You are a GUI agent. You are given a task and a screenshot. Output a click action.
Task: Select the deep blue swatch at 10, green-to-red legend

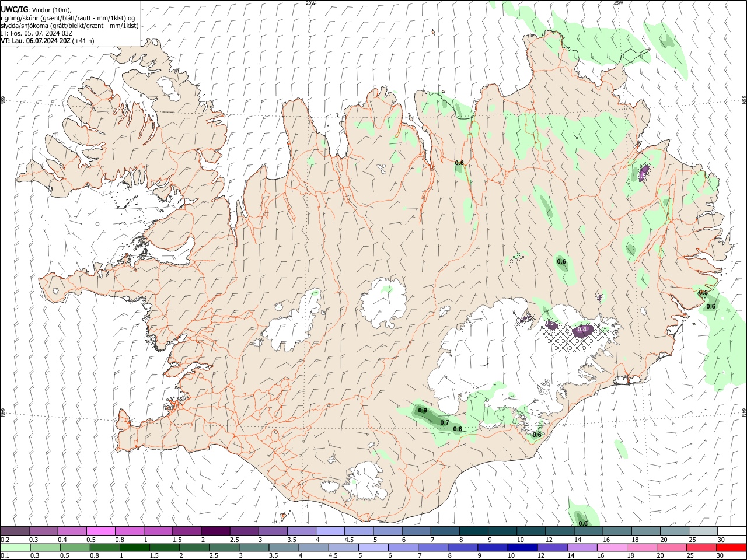[522, 548]
